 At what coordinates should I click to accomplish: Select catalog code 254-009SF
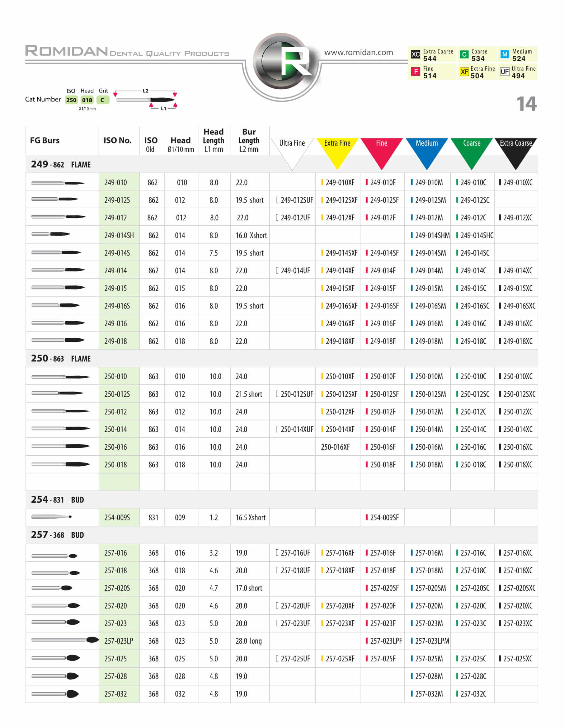[382, 517]
